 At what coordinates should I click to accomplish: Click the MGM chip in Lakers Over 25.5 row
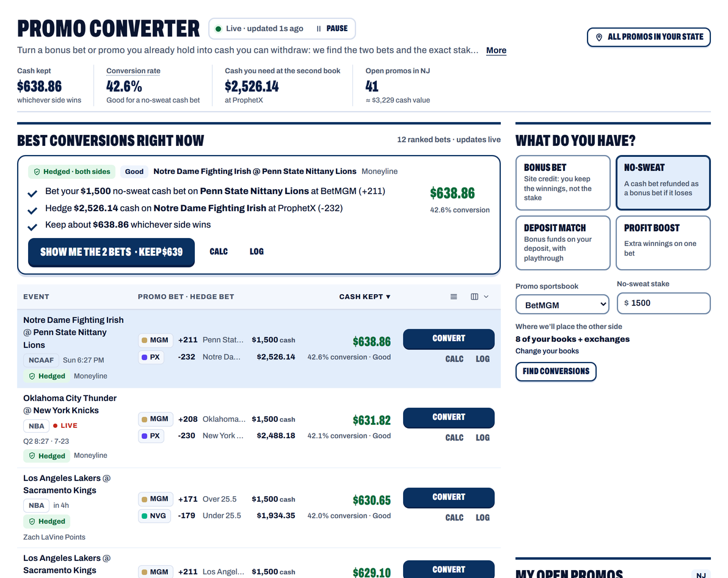[156, 499]
